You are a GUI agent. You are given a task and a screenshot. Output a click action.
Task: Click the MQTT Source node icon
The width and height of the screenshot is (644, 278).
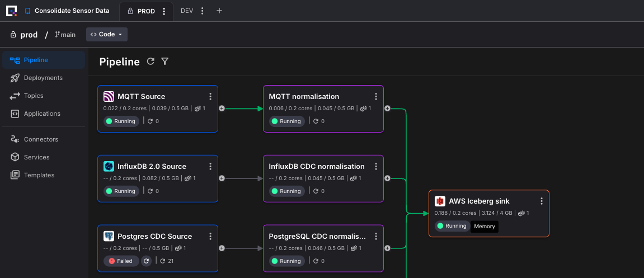[x=109, y=97]
